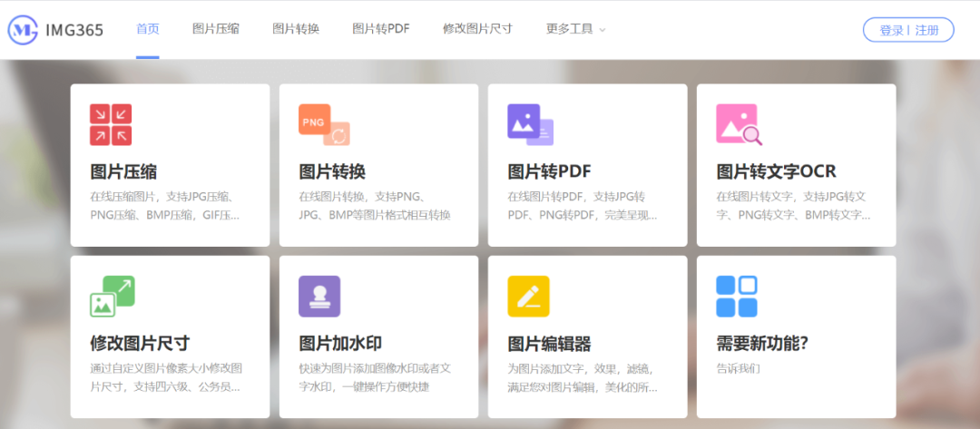This screenshot has height=429, width=980.
Task: Click description starting 通过自定义图片像素
Action: point(166,378)
